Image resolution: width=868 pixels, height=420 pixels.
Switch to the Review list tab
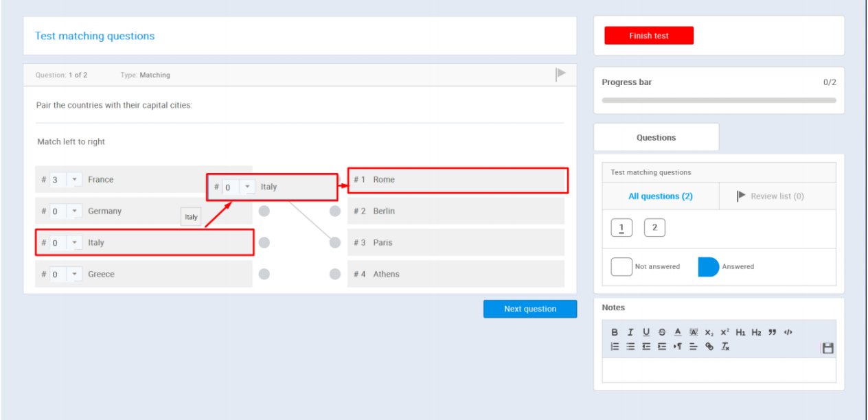(777, 196)
